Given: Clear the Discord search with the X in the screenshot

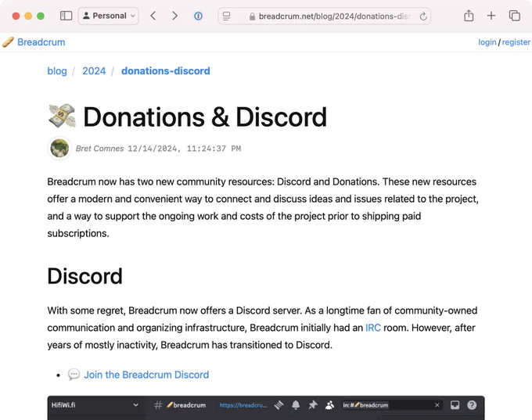Looking at the screenshot, I should [x=437, y=405].
